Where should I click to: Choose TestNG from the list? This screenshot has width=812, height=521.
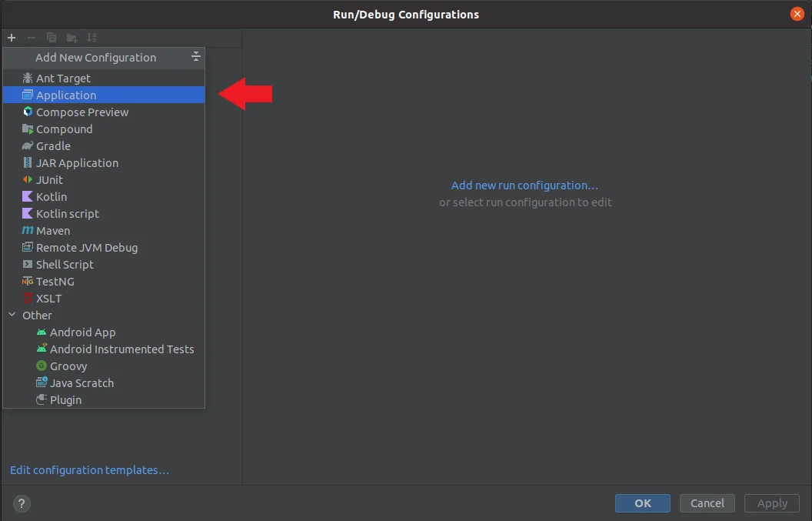[x=104, y=282]
